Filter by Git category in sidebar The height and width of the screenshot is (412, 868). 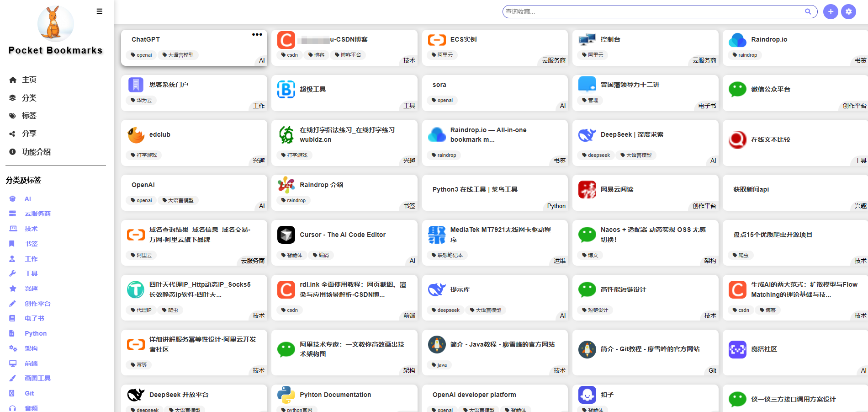29,393
